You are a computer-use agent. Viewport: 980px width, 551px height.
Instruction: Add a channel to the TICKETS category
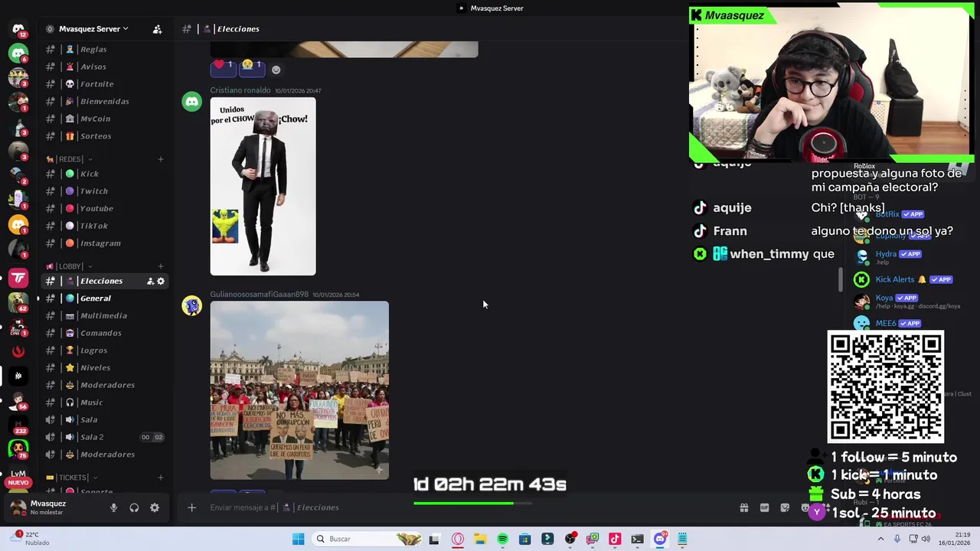(x=161, y=478)
